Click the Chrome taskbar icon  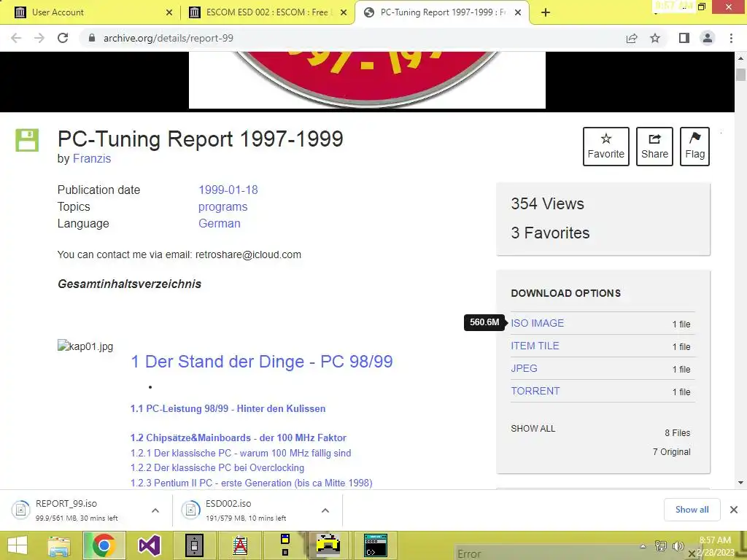104,545
